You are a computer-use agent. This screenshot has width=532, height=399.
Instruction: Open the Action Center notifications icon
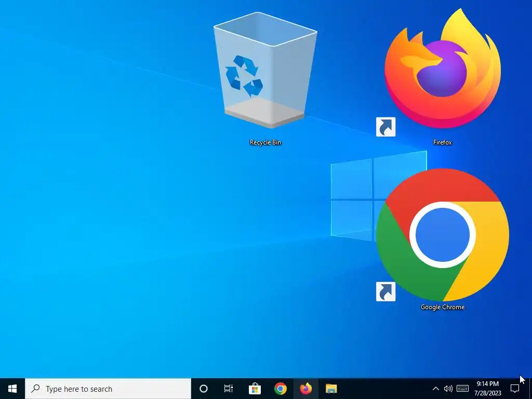click(515, 389)
